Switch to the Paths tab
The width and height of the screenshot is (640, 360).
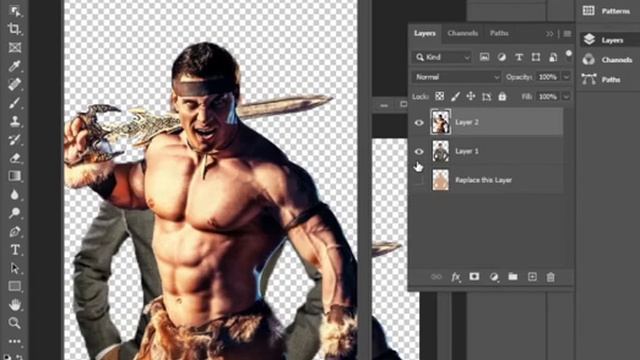pyautogui.click(x=499, y=33)
